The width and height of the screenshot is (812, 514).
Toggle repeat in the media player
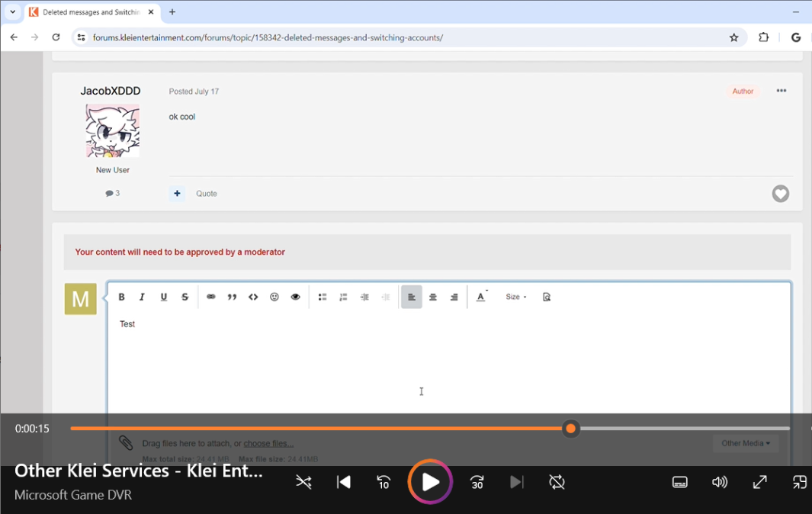click(557, 482)
